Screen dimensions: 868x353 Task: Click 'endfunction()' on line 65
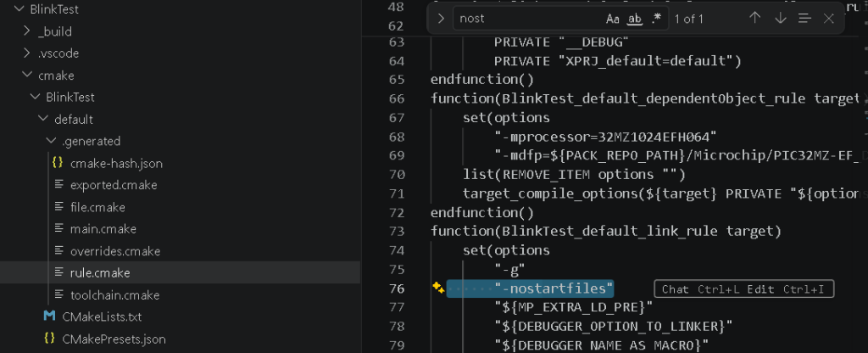pos(482,80)
